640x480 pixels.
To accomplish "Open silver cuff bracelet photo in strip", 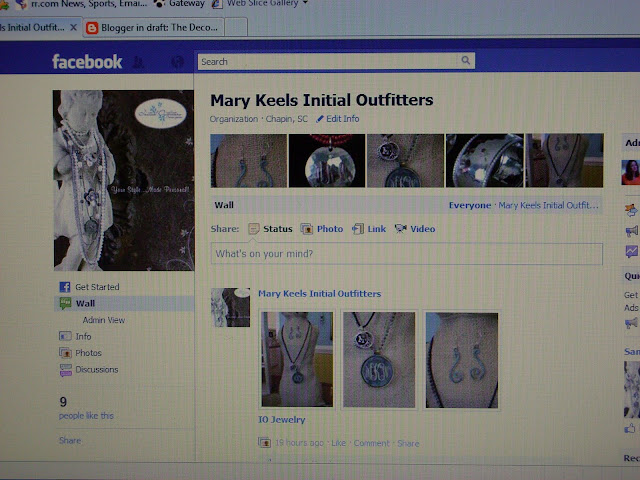I will tap(484, 161).
